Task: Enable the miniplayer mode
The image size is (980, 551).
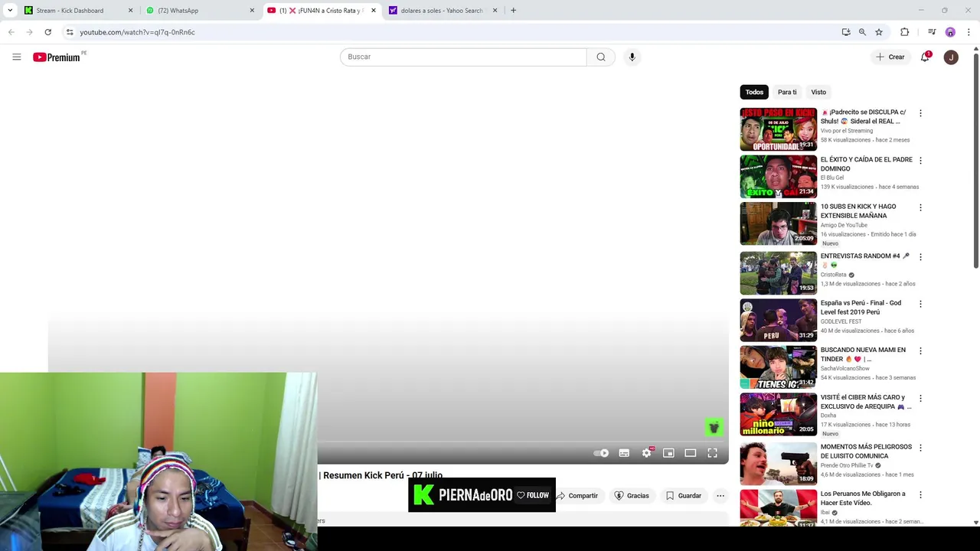Action: click(668, 453)
